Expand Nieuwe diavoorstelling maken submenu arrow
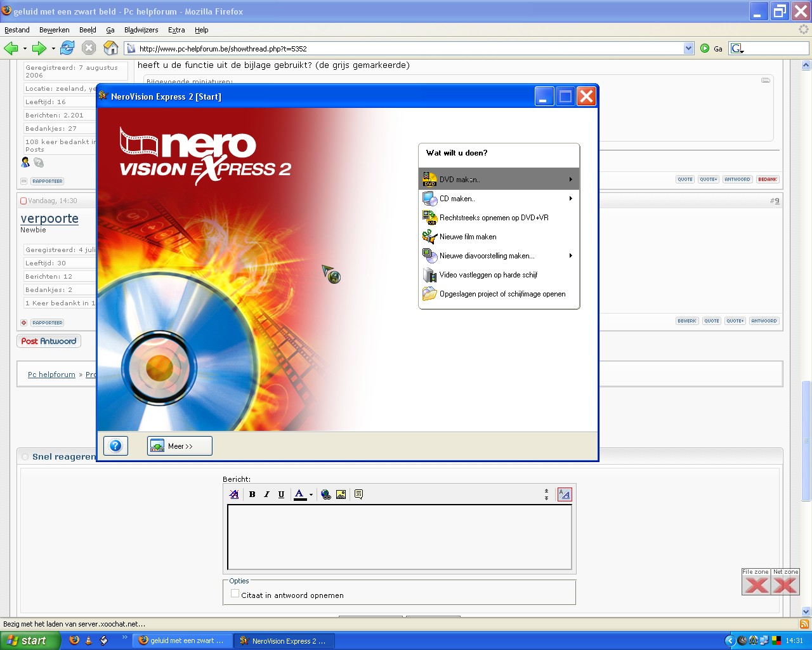 pos(571,256)
